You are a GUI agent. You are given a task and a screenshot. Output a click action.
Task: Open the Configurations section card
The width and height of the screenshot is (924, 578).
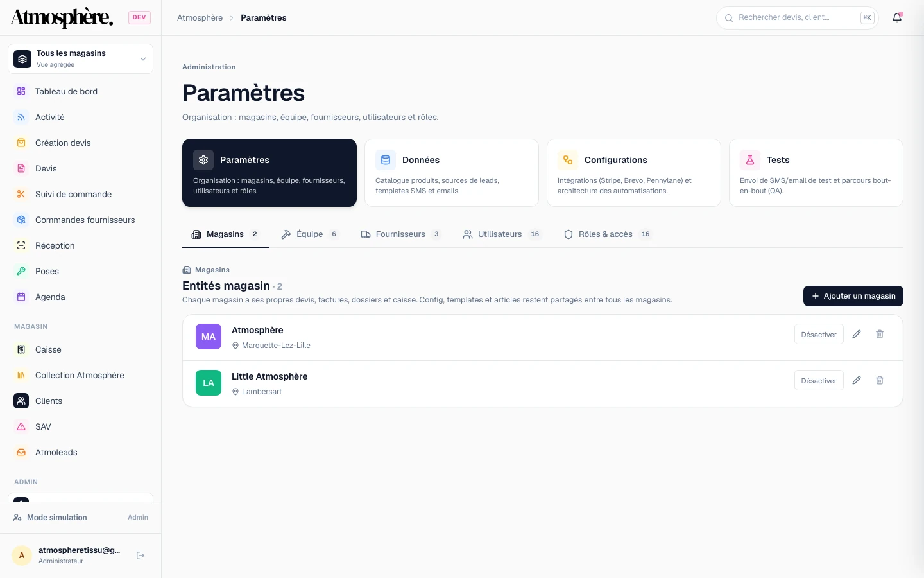(634, 173)
